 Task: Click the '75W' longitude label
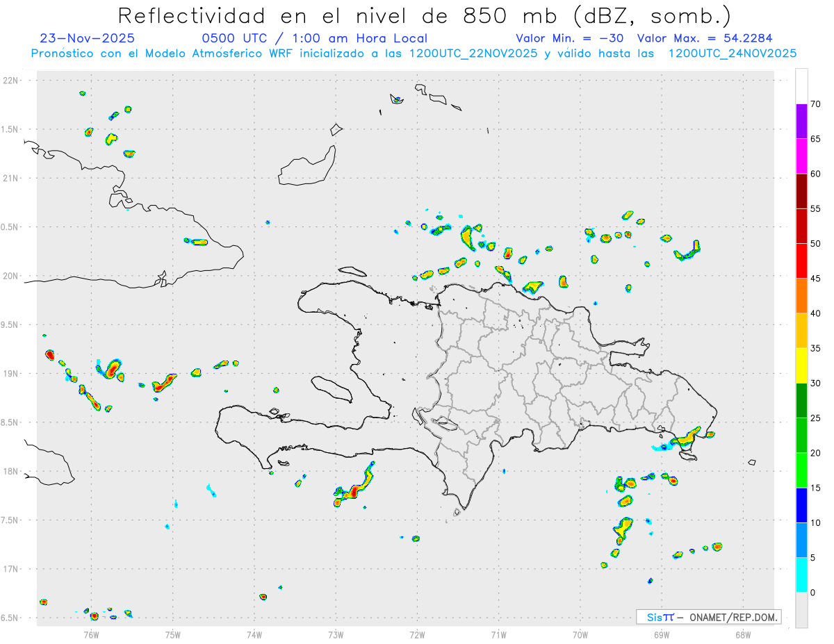coord(173,634)
